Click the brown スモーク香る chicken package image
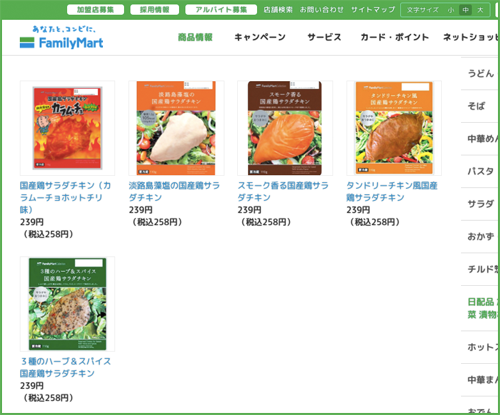 285,128
